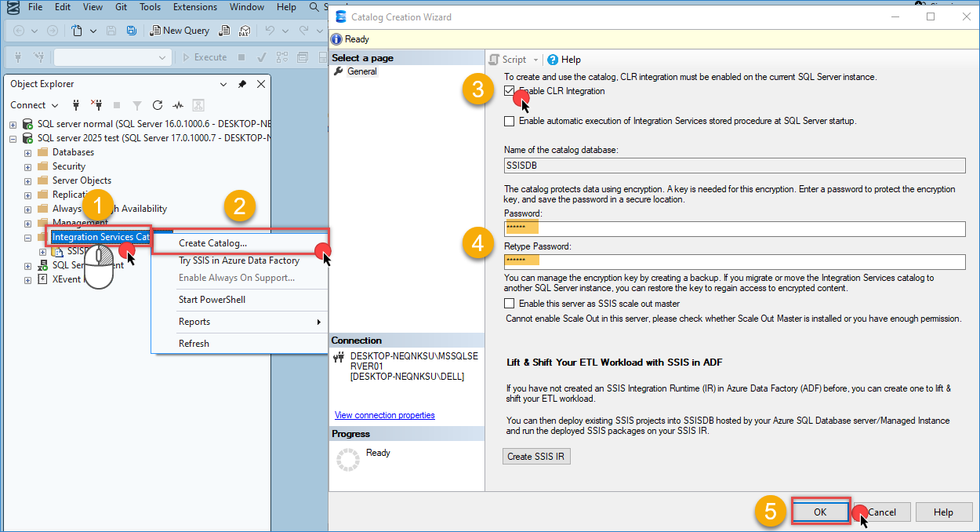980x532 pixels.
Task: Click the Create SSIS IR button
Action: tap(536, 457)
